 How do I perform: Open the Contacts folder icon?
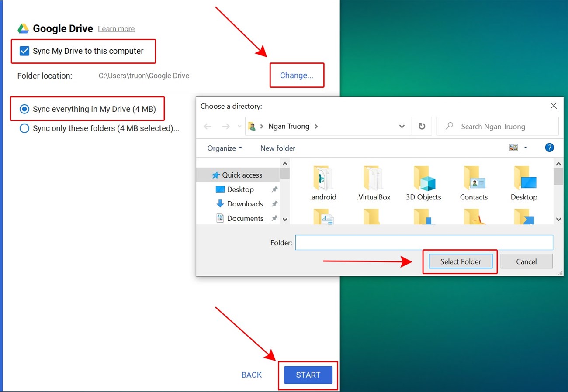(474, 178)
